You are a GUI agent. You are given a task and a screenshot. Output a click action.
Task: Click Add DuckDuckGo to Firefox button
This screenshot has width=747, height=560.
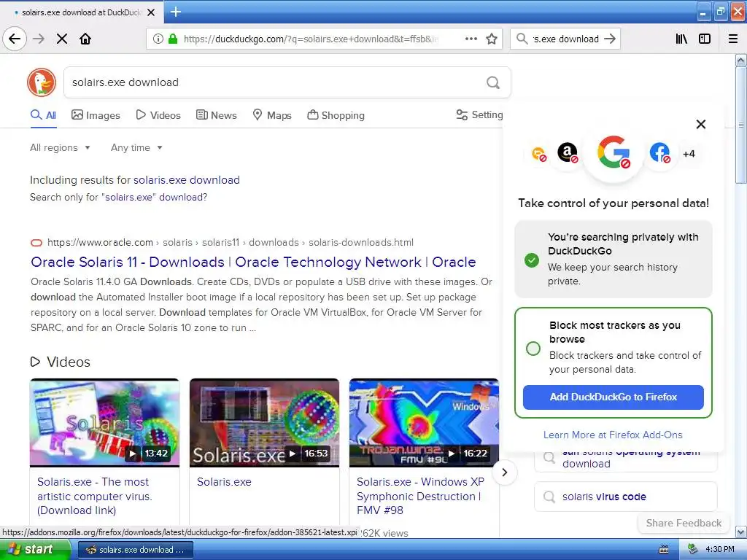613,397
